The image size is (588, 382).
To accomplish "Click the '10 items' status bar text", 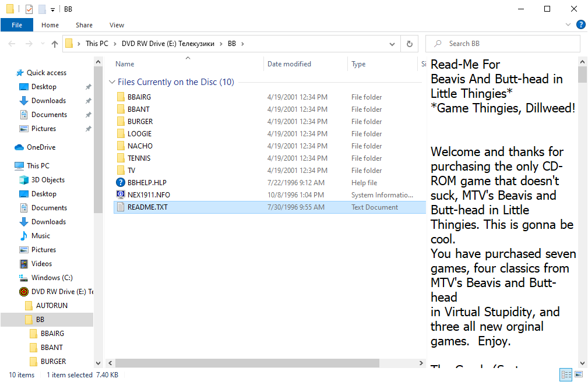I will pyautogui.click(x=22, y=375).
